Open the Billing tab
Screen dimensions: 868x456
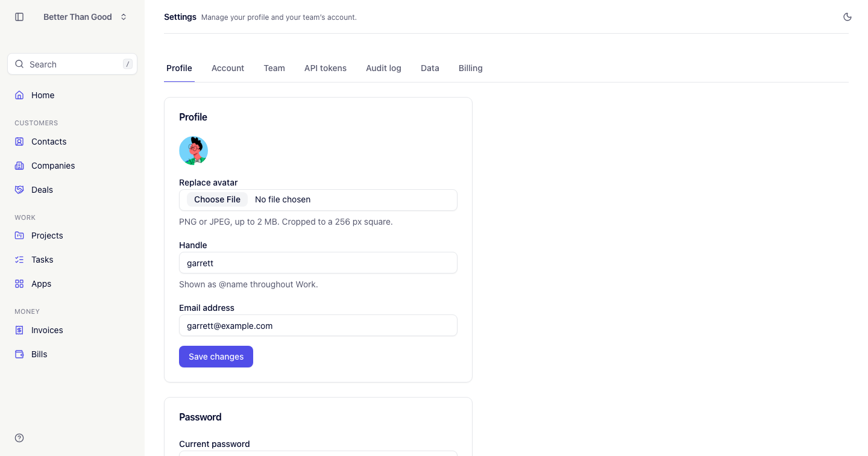tap(471, 68)
